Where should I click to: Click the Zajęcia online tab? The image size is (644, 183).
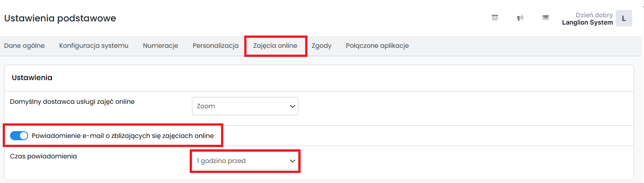[275, 46]
